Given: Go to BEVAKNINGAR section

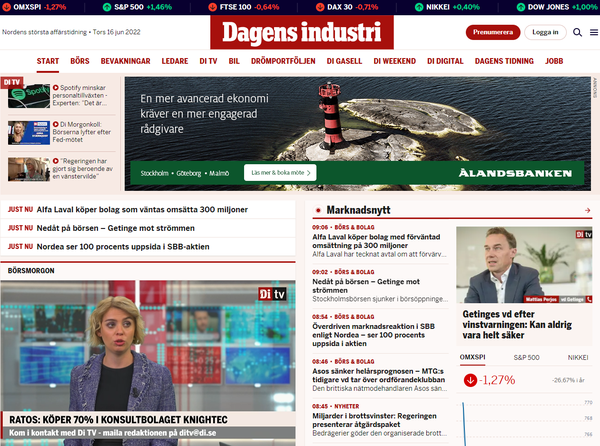Looking at the screenshot, I should [x=126, y=61].
